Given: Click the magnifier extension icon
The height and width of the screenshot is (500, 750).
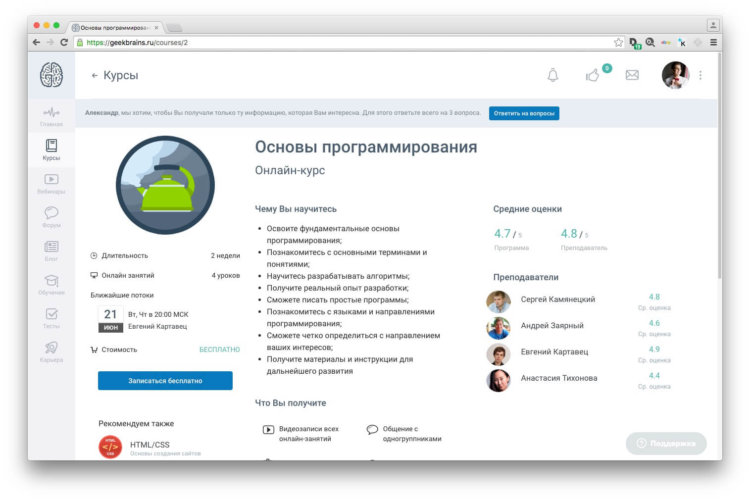Looking at the screenshot, I should coord(650,43).
